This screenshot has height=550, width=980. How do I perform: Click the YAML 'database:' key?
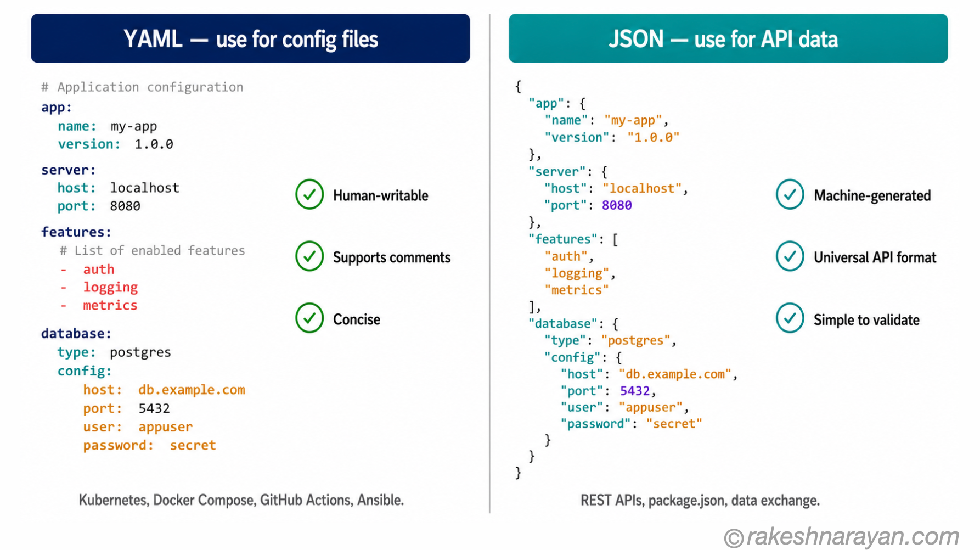coord(76,333)
